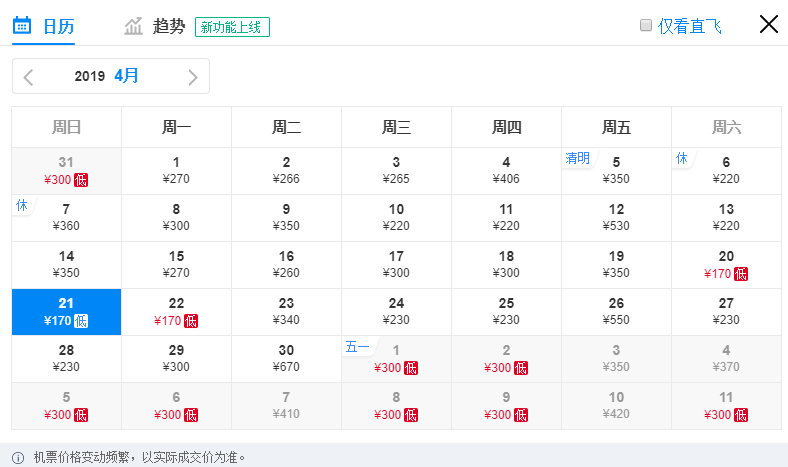Go to previous month with left chevron
This screenshot has width=788, height=467.
tap(28, 77)
